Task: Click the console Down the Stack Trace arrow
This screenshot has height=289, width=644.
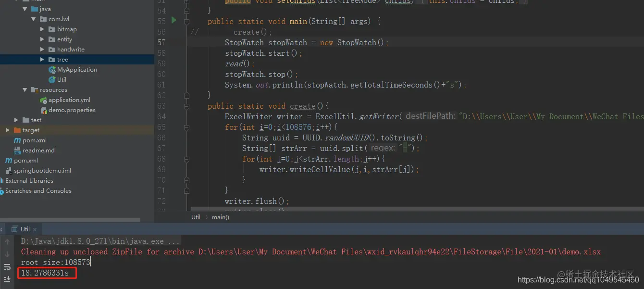Action: pos(7,254)
